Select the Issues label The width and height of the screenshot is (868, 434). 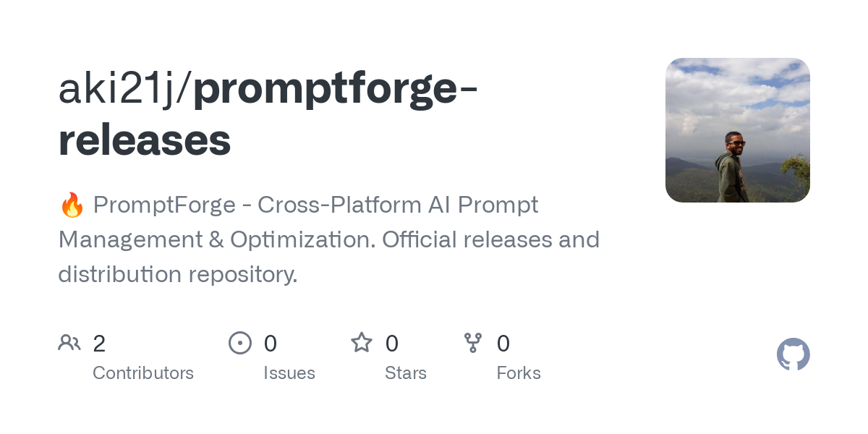click(289, 373)
